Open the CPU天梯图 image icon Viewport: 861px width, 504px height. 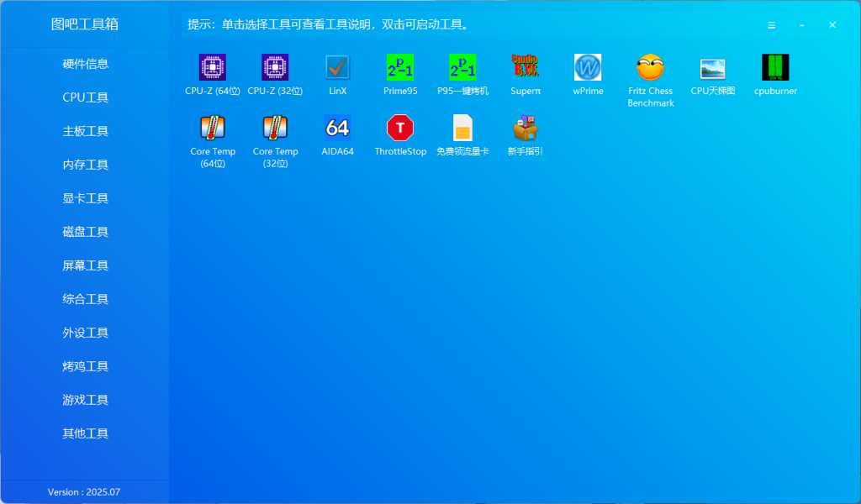713,67
